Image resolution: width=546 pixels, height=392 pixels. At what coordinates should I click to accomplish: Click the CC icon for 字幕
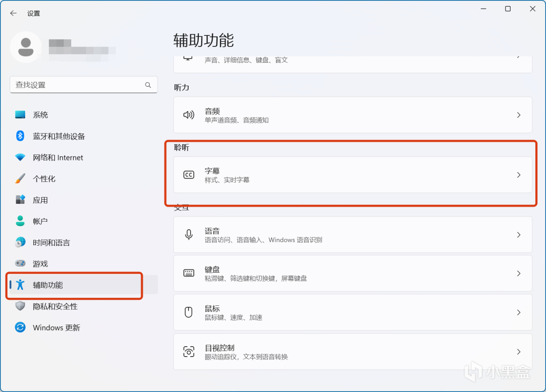pyautogui.click(x=189, y=175)
